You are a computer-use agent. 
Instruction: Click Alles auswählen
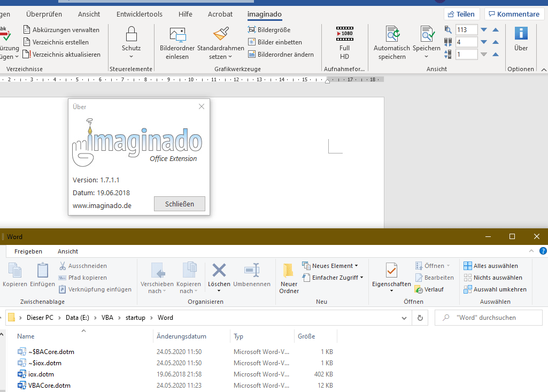tap(491, 266)
